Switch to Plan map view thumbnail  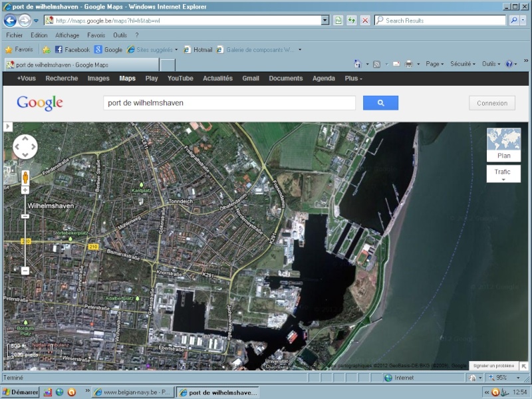[503, 144]
